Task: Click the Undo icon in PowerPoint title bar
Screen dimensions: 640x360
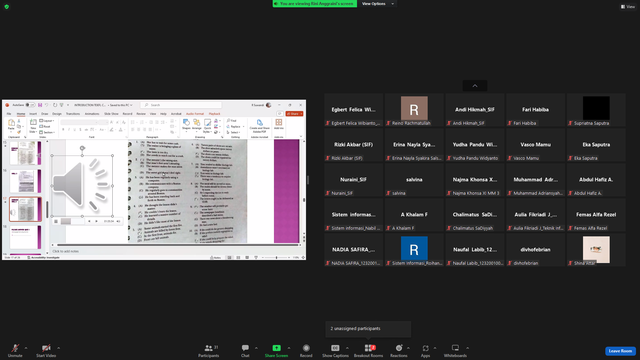Action: (x=47, y=105)
